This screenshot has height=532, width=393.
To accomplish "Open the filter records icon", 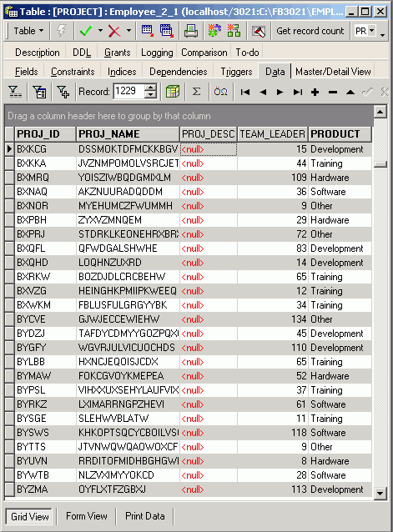I will (x=15, y=92).
